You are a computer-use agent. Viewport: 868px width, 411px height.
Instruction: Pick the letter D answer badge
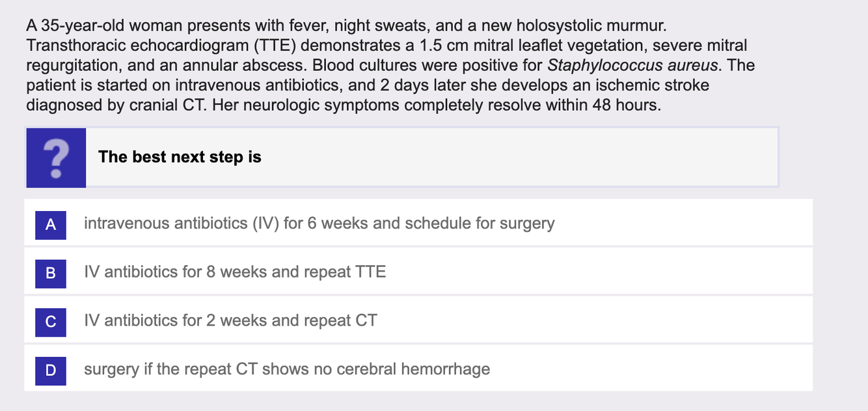[x=51, y=370]
